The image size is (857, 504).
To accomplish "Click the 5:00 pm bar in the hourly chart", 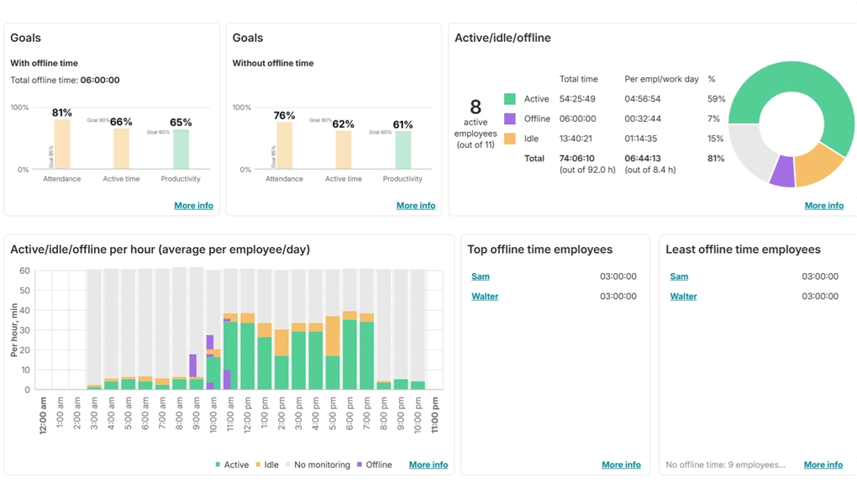I will [333, 353].
